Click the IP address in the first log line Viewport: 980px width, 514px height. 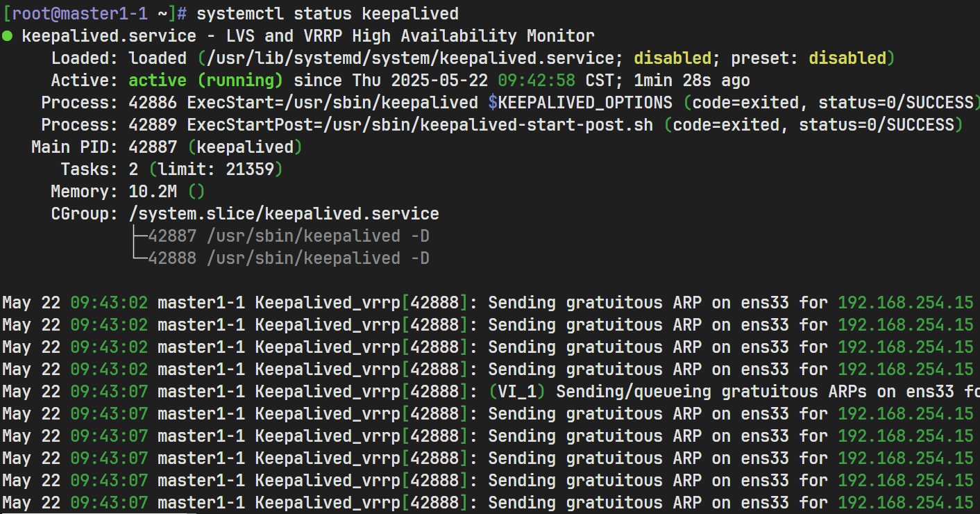click(906, 303)
